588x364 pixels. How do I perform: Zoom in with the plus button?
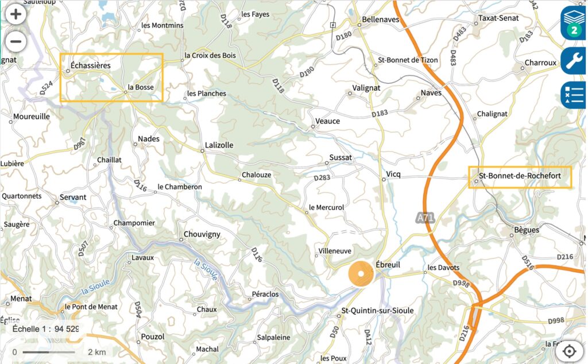(16, 14)
